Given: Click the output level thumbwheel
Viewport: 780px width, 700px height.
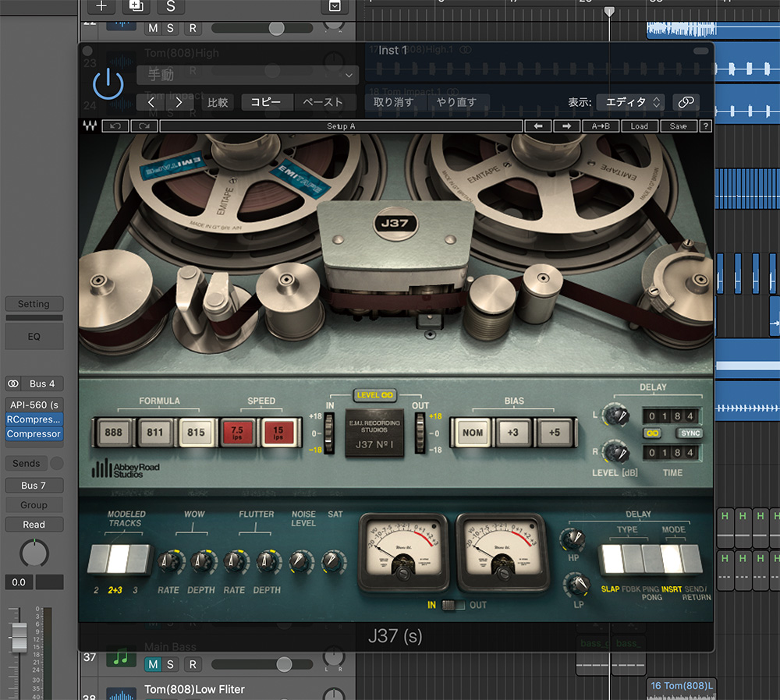Looking at the screenshot, I should [x=420, y=433].
